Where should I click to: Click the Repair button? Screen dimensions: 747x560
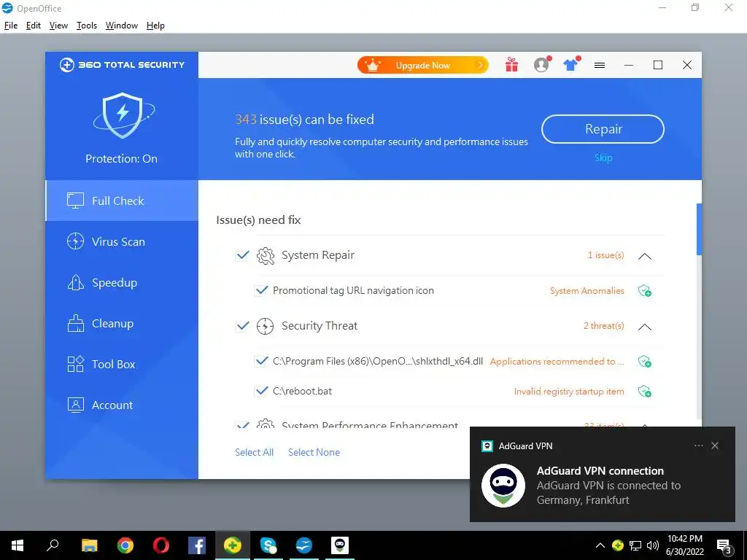point(603,129)
